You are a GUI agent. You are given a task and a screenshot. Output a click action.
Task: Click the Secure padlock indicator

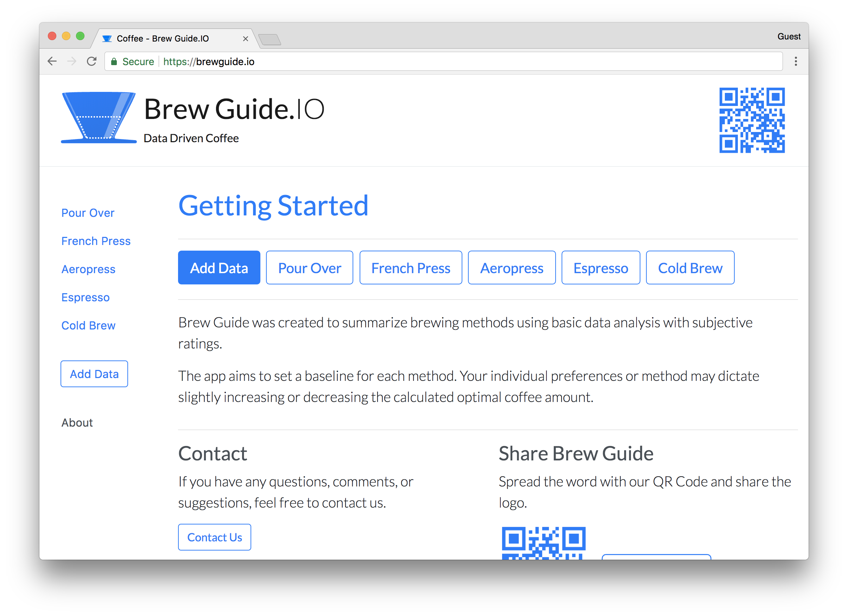coord(114,61)
